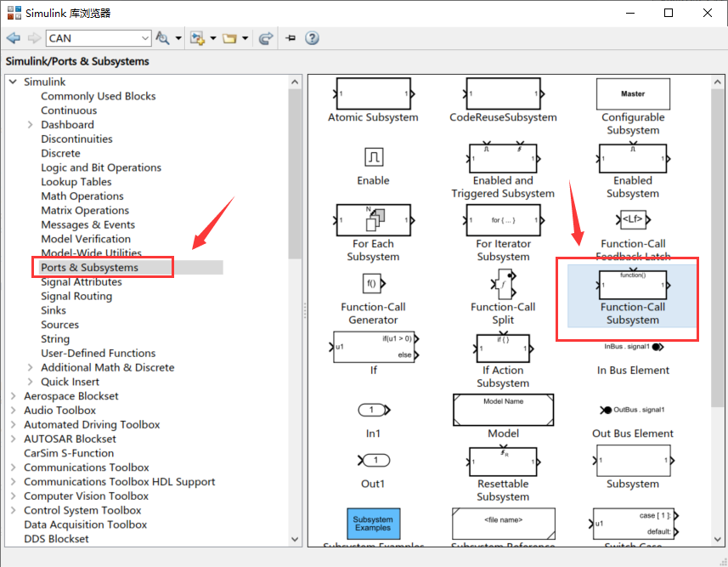728x567 pixels.
Task: Open help with the question mark icon
Action: pyautogui.click(x=312, y=38)
